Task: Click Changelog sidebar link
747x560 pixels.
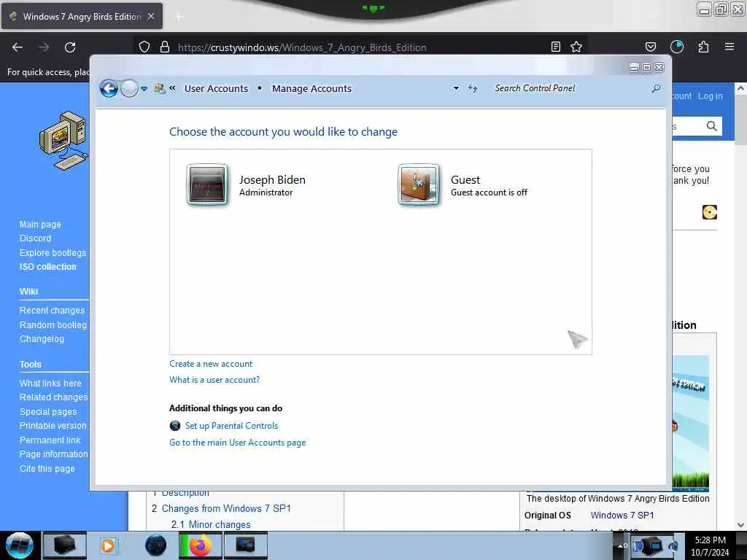Action: 42,339
